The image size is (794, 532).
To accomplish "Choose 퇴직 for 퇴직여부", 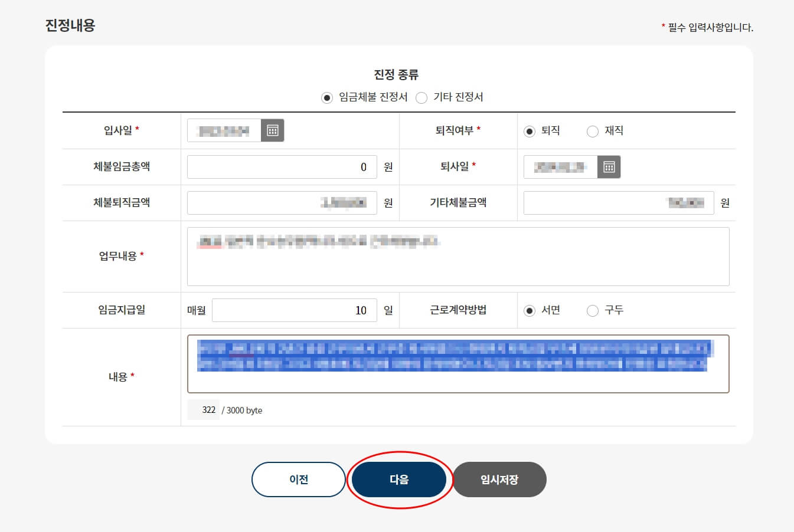I will pyautogui.click(x=530, y=132).
